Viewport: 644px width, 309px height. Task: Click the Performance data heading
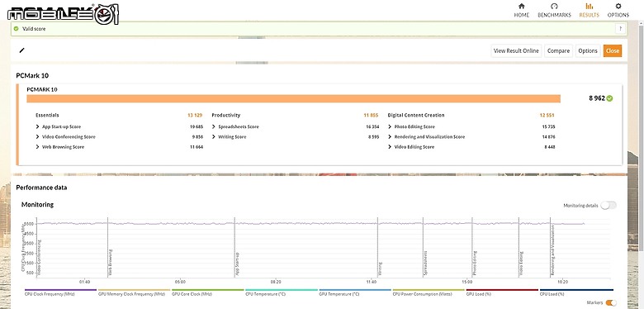pyautogui.click(x=41, y=188)
